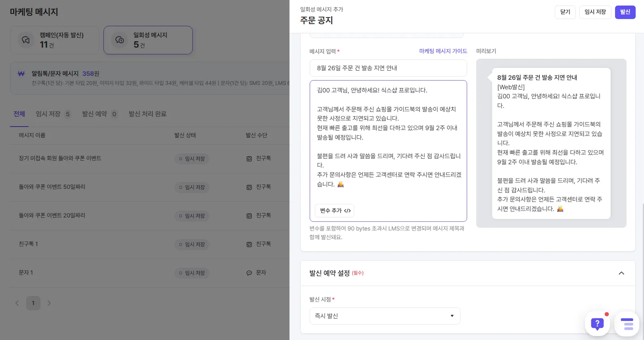Open the 문자 1 message

(x=26, y=273)
